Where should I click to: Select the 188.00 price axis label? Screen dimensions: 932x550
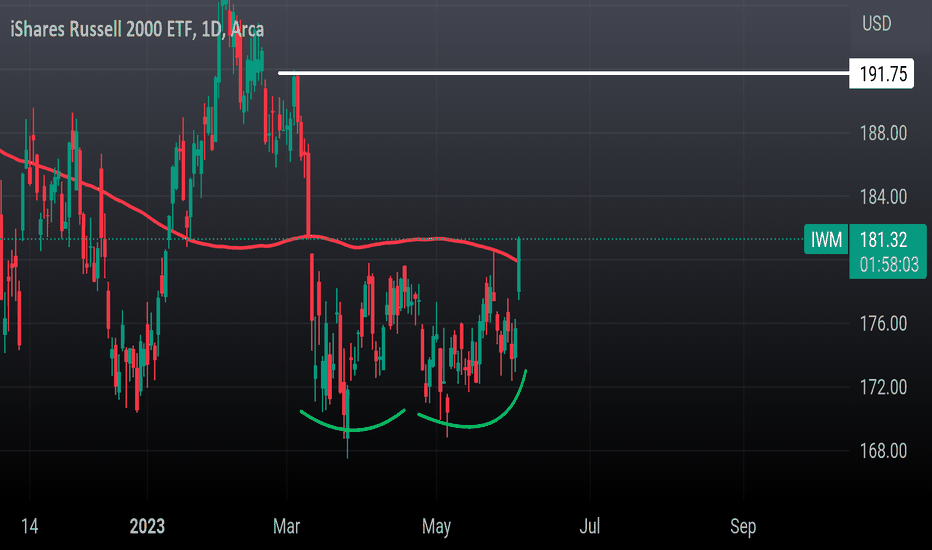coord(883,133)
